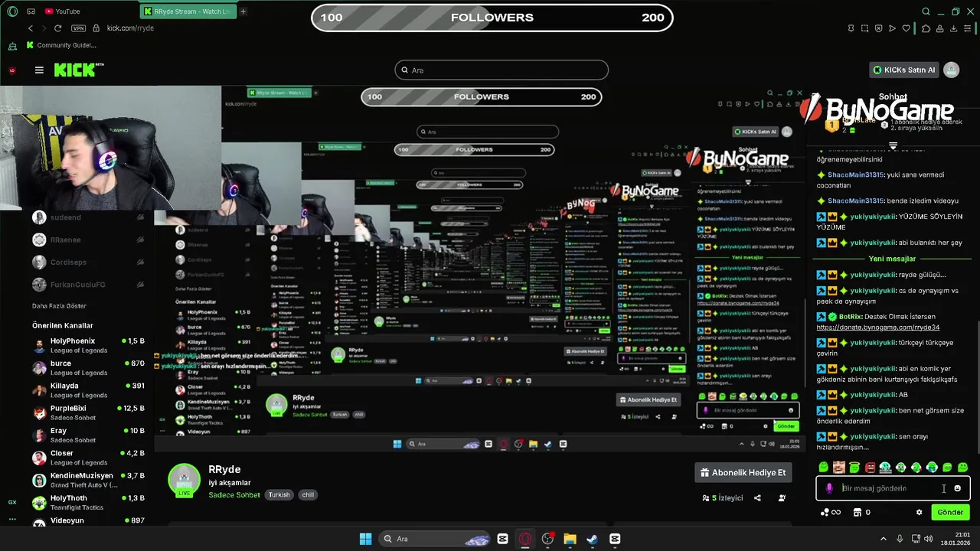Screen dimensions: 980x551
Task: Toggle voice microphone in chat input
Action: 829,488
